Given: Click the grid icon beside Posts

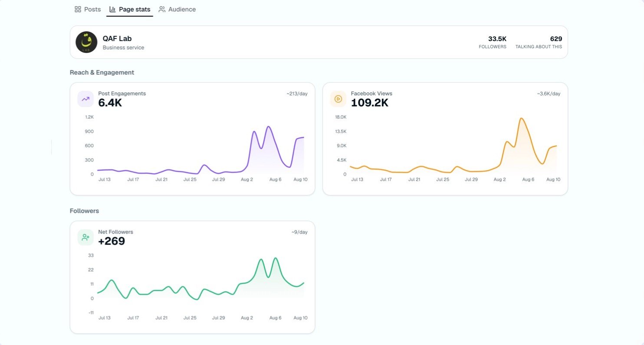Looking at the screenshot, I should 78,9.
